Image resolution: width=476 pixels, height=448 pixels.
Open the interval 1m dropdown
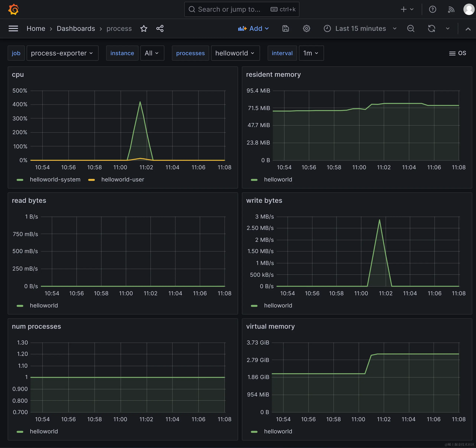311,53
